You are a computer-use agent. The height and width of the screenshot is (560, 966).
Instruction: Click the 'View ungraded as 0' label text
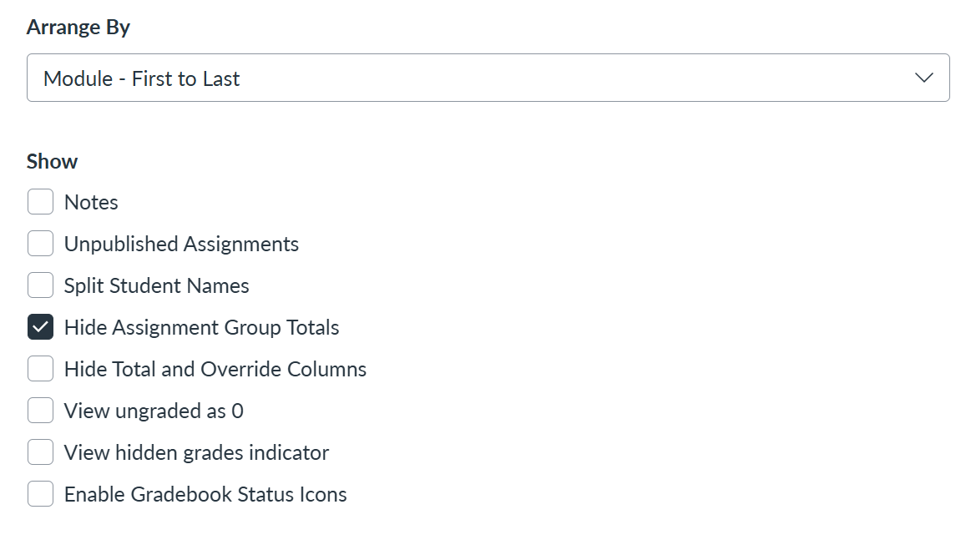click(x=154, y=411)
